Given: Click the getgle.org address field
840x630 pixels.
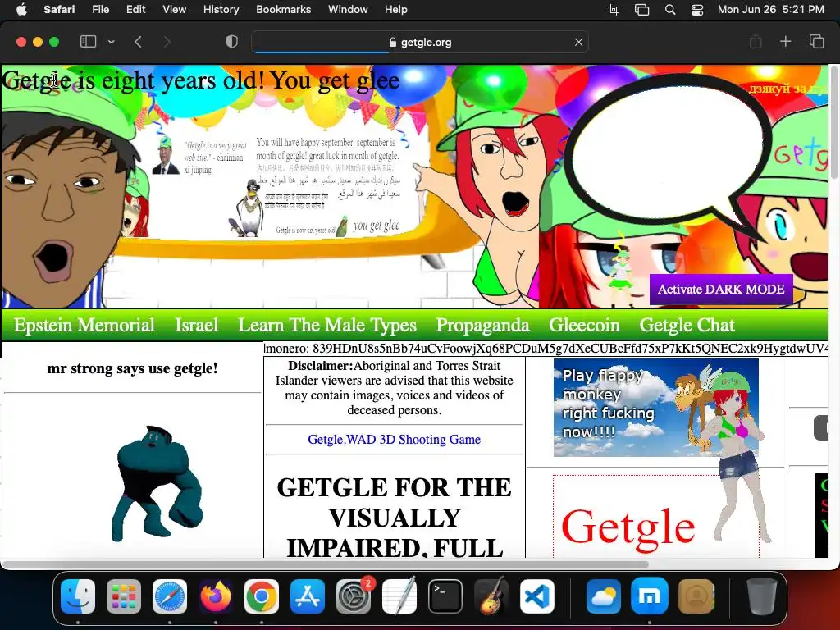Looking at the screenshot, I should (420, 42).
